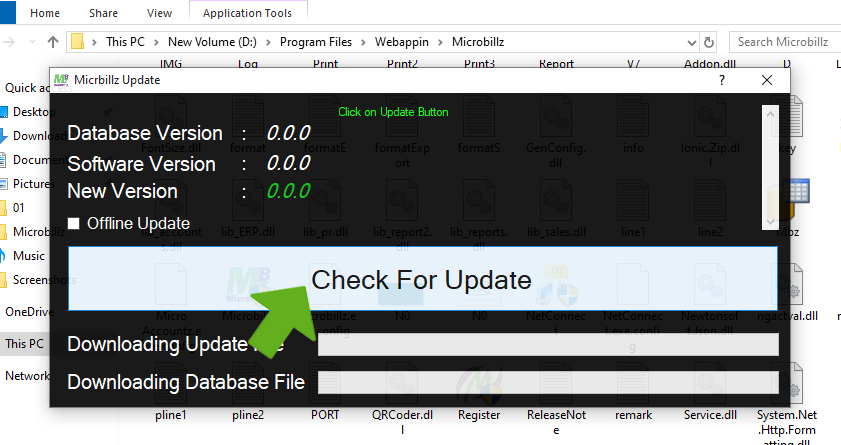Viewport: 841px width, 445px height.
Task: Enable the Offline Update checkbox
Action: coord(74,223)
